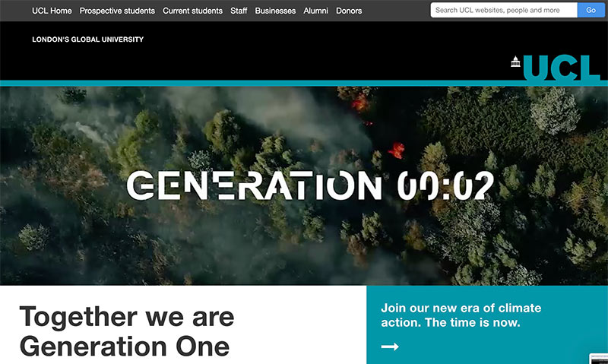
Task: Open the UCL Home link
Action: pyautogui.click(x=52, y=11)
